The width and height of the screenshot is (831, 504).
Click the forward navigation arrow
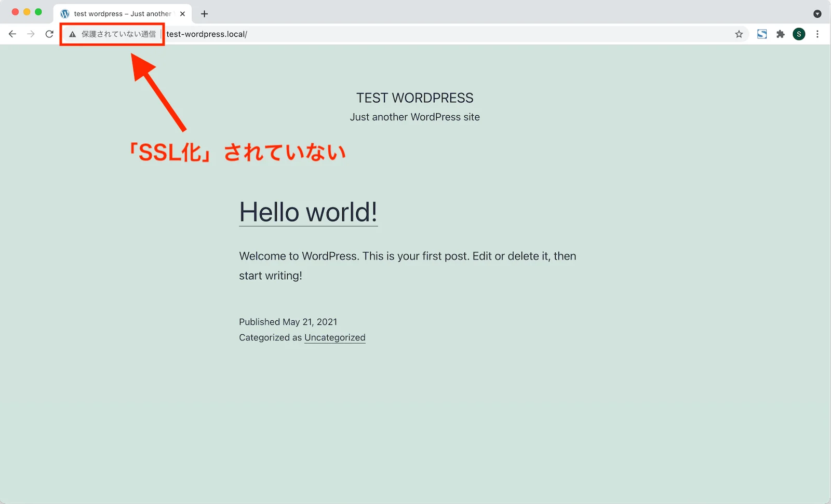click(x=31, y=34)
